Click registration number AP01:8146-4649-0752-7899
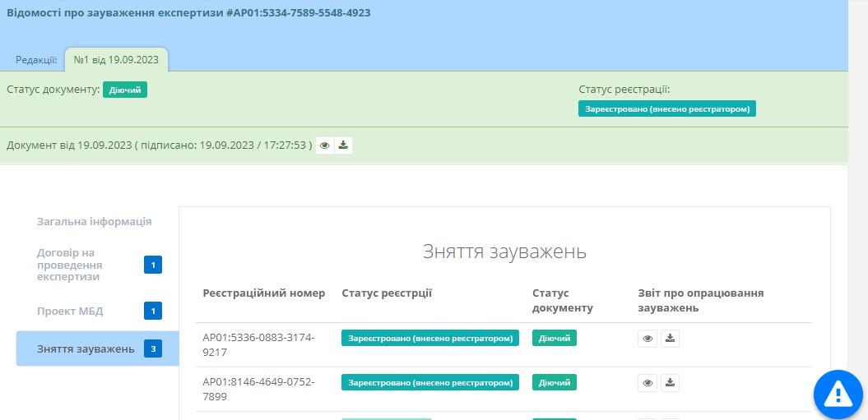 (x=258, y=389)
